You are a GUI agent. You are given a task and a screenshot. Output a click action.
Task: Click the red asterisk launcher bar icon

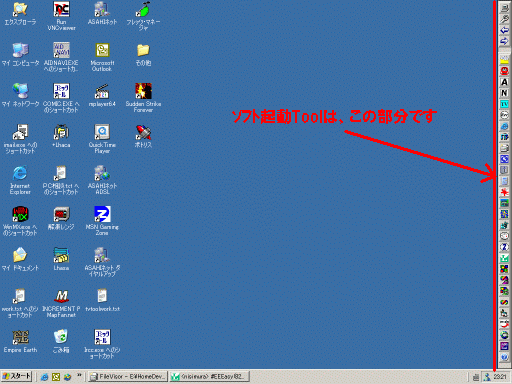pyautogui.click(x=504, y=192)
